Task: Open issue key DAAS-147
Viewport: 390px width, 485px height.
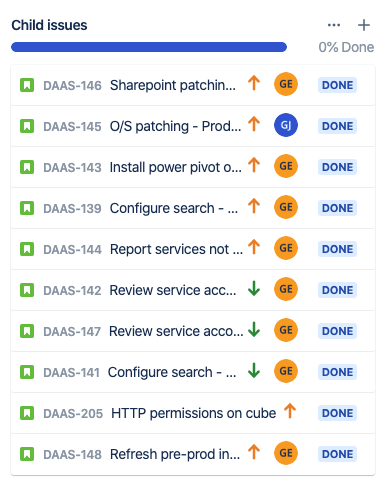Action: pos(72,332)
